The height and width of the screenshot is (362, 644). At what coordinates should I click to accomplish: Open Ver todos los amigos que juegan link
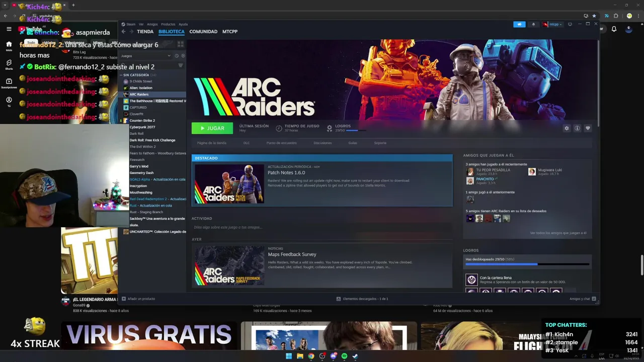pos(558,233)
